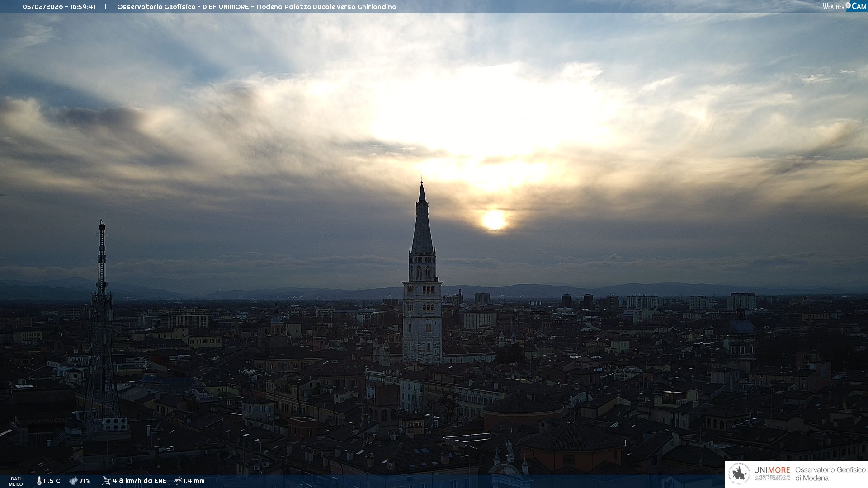Click the wind speed windsock icon
Screen dimensions: 868x488
[106, 481]
